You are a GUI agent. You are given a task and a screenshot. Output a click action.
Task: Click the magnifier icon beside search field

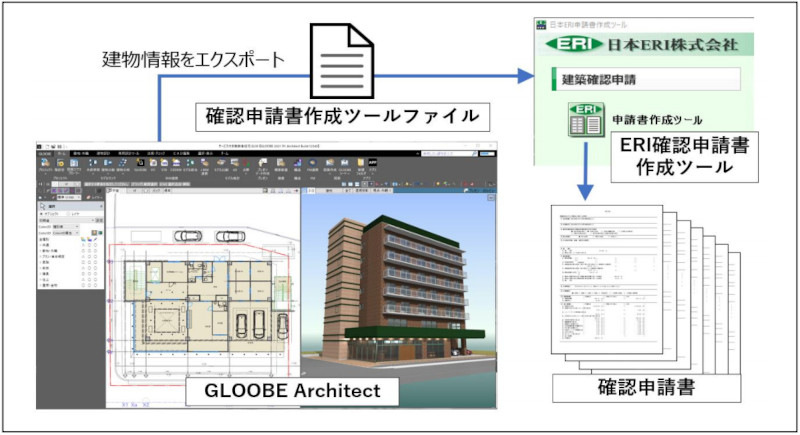475,153
